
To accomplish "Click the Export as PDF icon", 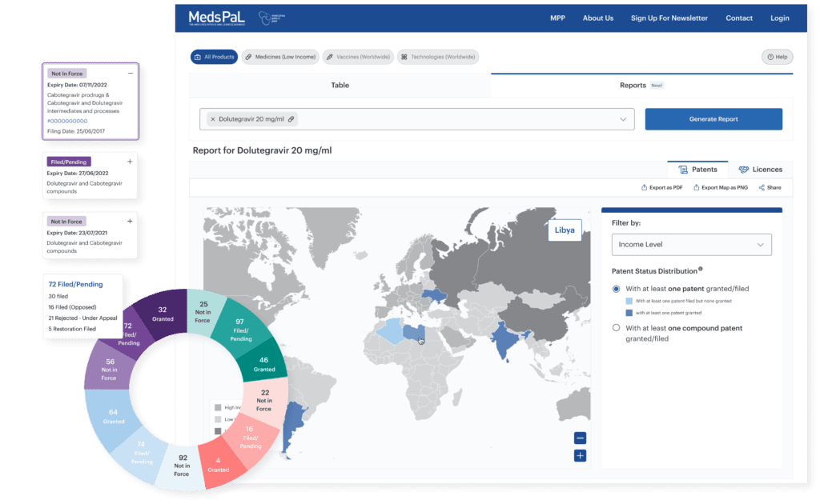I will pyautogui.click(x=645, y=187).
